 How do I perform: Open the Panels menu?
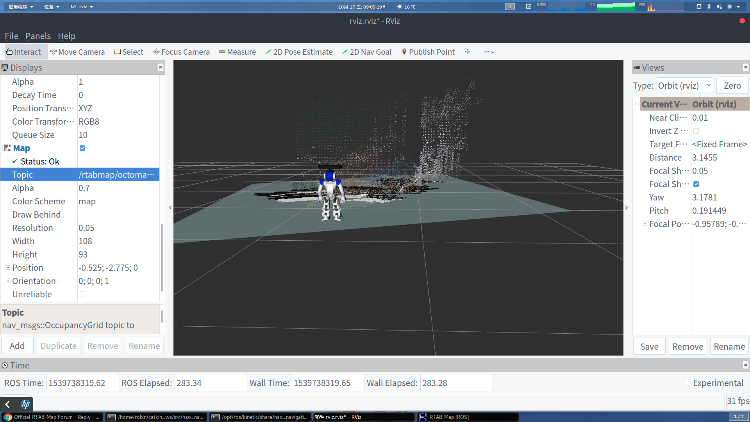(38, 36)
